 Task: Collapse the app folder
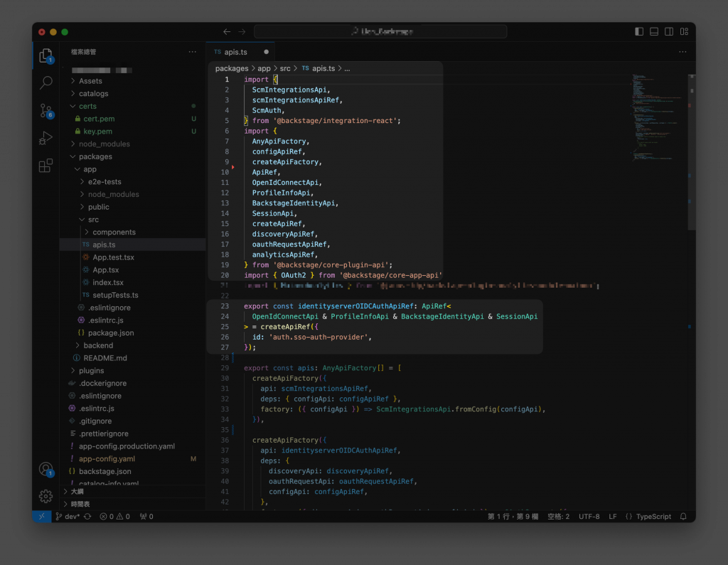[133, 169]
